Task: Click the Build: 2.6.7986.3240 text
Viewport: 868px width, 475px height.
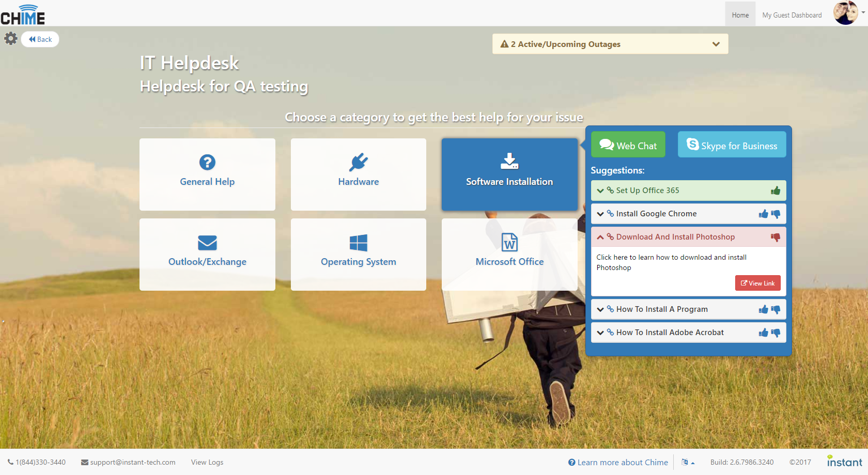Action: [742, 462]
